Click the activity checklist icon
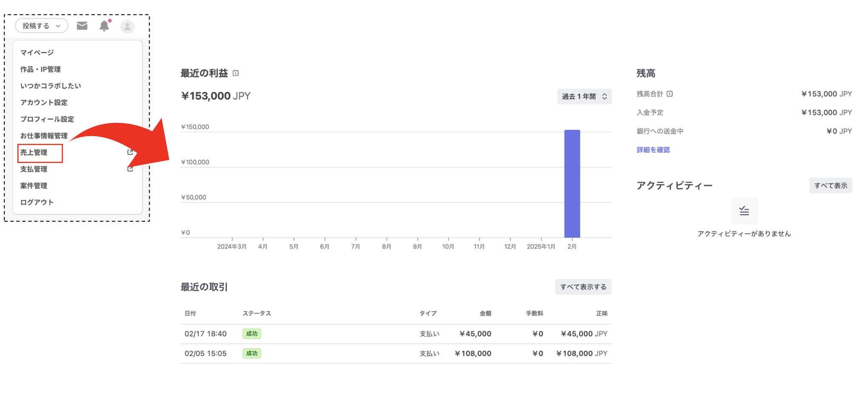868x411 pixels. point(744,211)
